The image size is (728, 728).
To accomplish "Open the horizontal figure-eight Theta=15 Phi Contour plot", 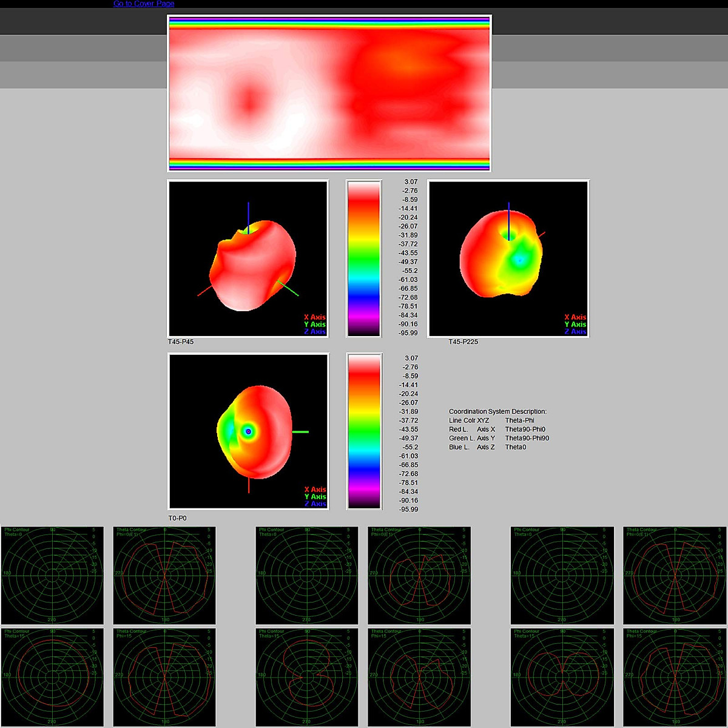I will (562, 676).
